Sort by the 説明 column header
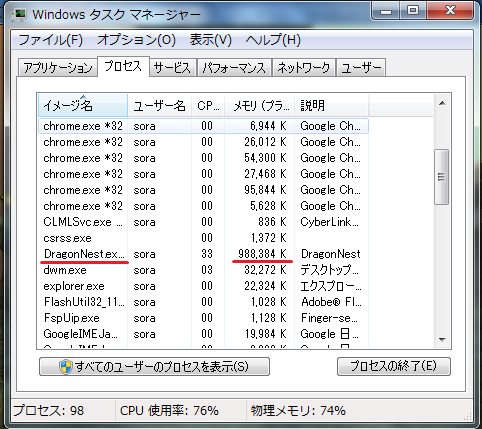 [332, 105]
